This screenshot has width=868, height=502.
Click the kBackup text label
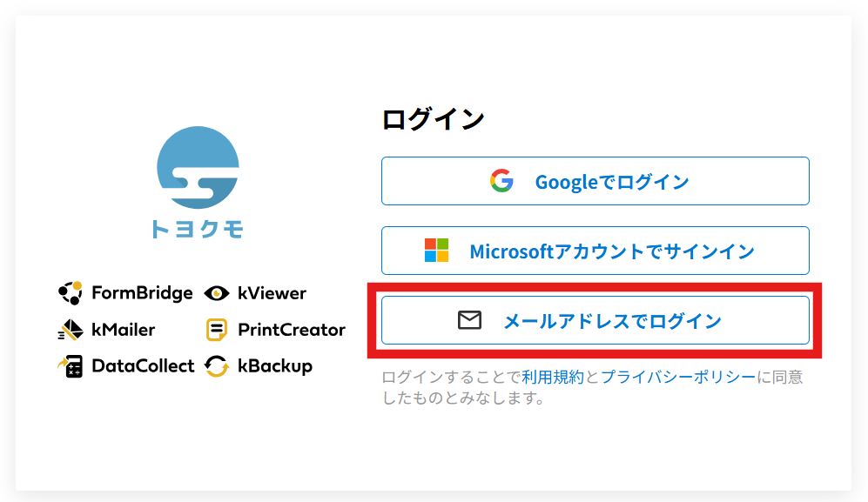tap(274, 366)
